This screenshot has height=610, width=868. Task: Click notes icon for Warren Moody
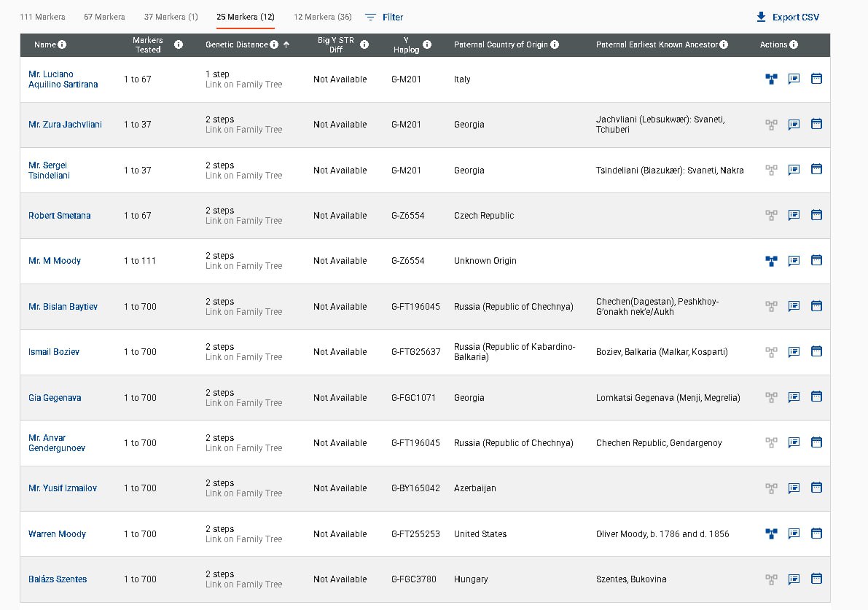point(794,533)
